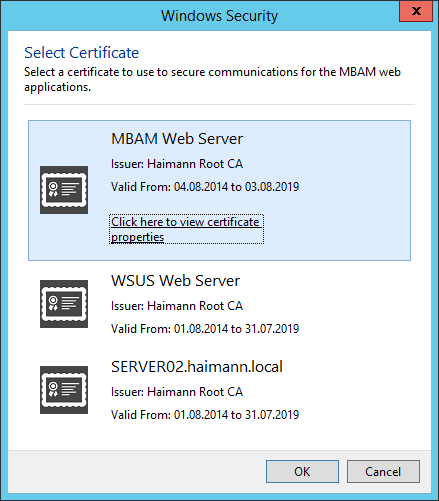
Task: Choose the "SERVER02.haimann.local" title
Action: pyautogui.click(x=197, y=367)
